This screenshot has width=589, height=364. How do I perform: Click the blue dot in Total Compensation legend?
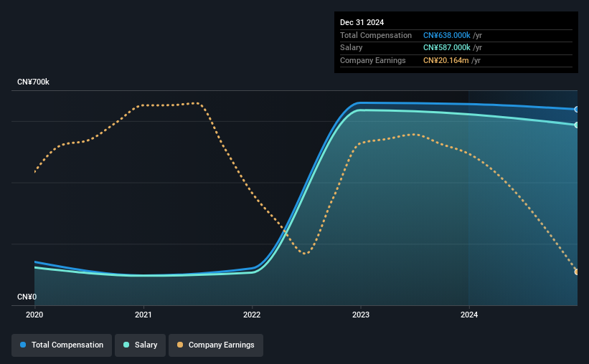coord(23,345)
